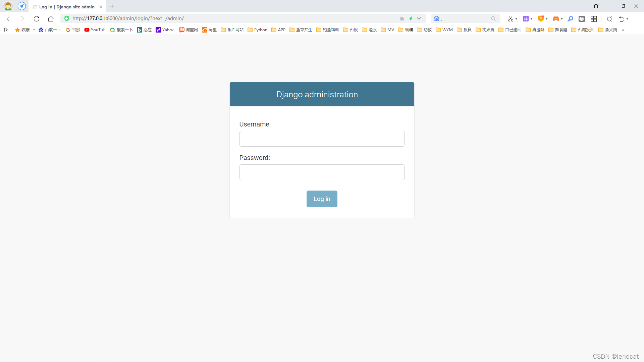The width and height of the screenshot is (644, 362).
Task: Open the browser home page icon
Action: 51,18
